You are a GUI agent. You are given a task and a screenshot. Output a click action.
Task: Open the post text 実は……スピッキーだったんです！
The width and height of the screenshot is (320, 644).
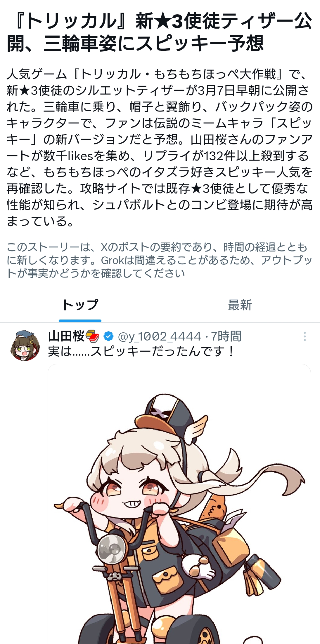(x=141, y=351)
